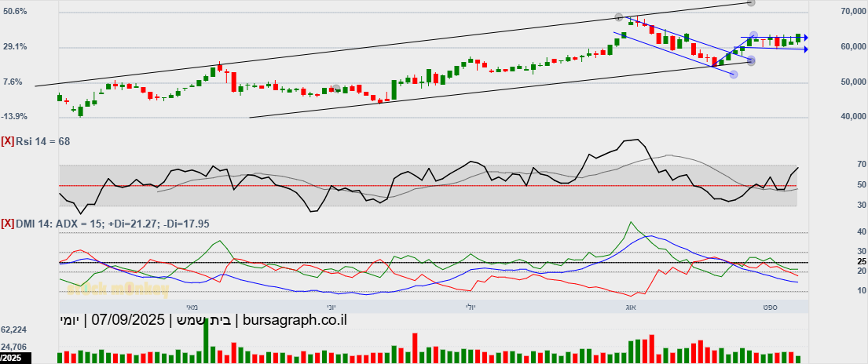
Task: Click the arrow tip of the upper blue horizontal line
Action: [806, 38]
